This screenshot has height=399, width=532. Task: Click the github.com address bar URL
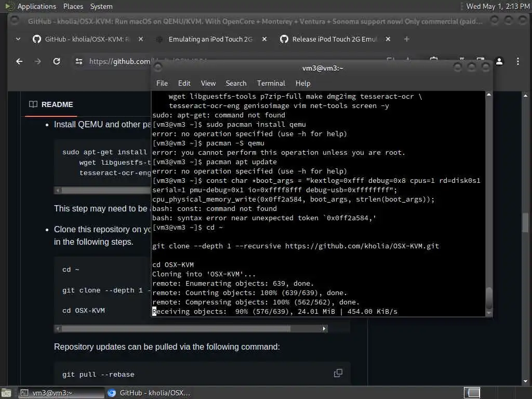(x=119, y=61)
